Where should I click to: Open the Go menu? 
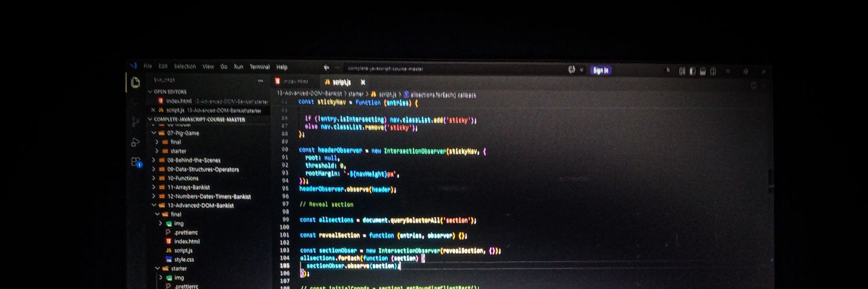click(x=224, y=66)
